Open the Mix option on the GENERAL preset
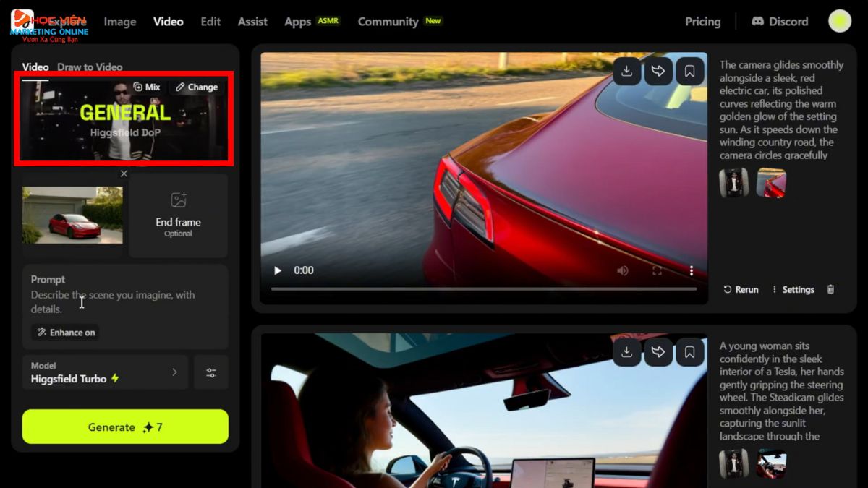Image resolution: width=868 pixels, height=488 pixels. pos(147,86)
